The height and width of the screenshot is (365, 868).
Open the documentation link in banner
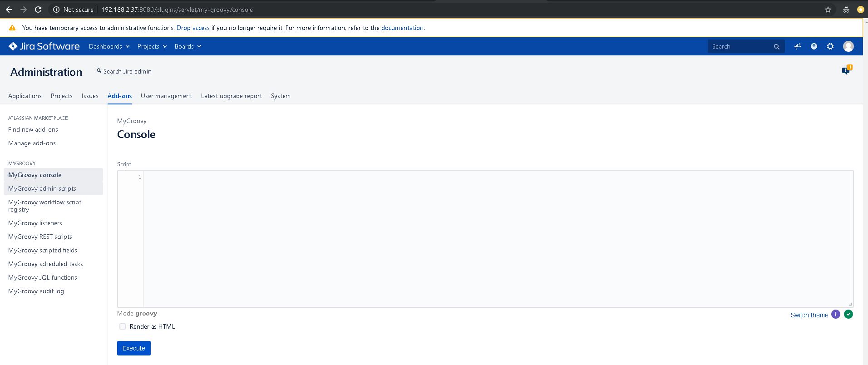(402, 28)
